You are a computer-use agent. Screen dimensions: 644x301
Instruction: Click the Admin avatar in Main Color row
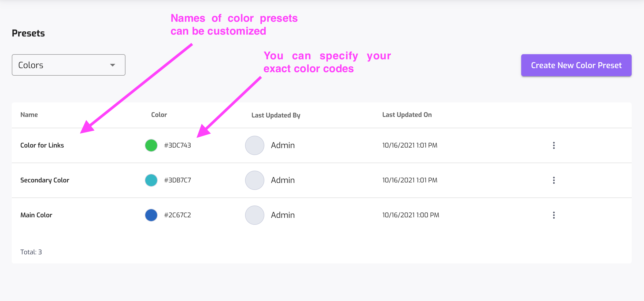click(255, 215)
